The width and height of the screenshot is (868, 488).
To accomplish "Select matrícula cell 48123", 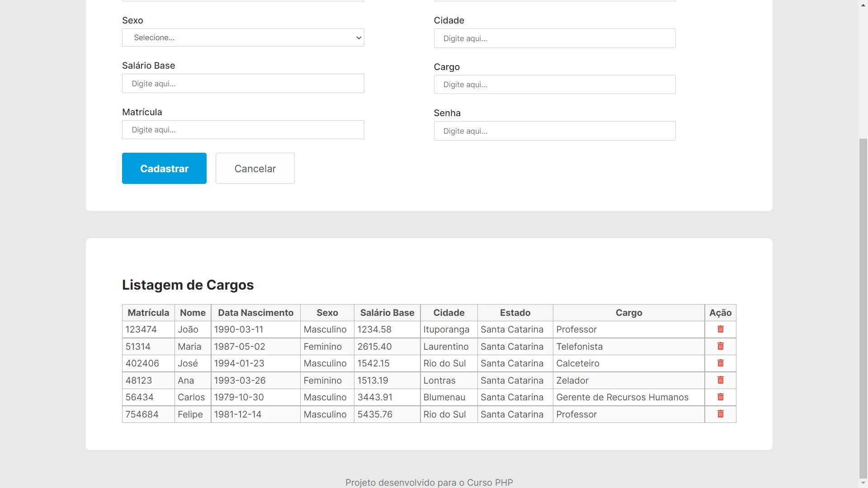I will [148, 380].
